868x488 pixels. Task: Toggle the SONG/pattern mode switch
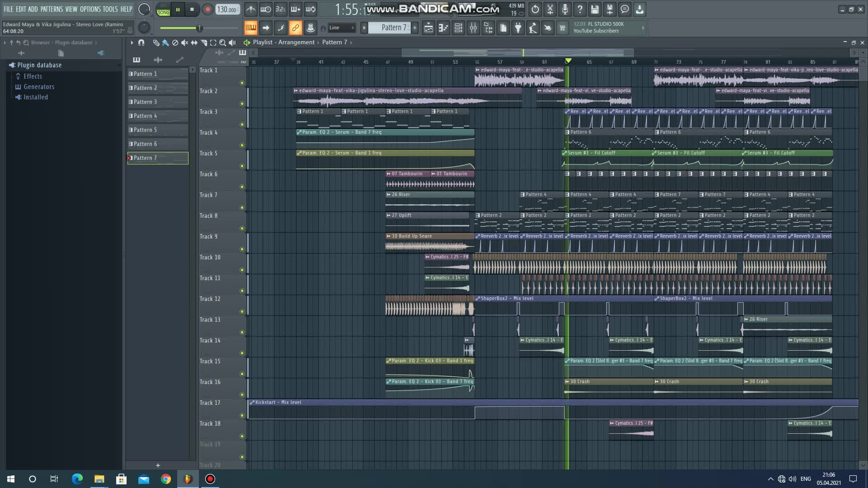click(163, 9)
